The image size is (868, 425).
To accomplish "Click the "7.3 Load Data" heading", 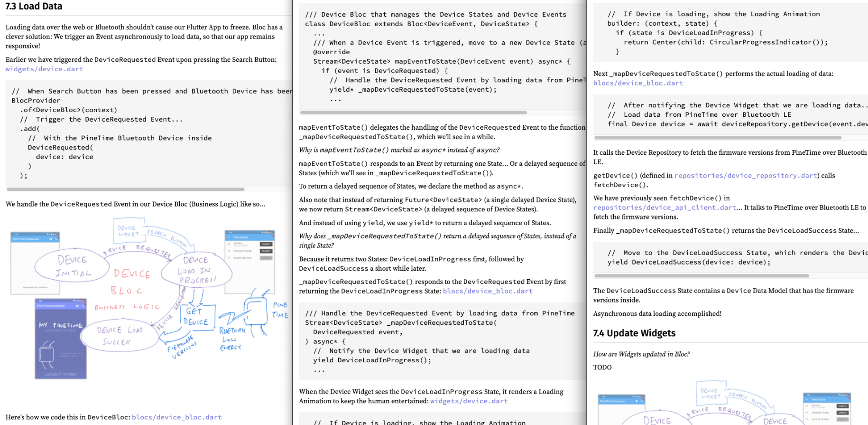I will click(34, 6).
